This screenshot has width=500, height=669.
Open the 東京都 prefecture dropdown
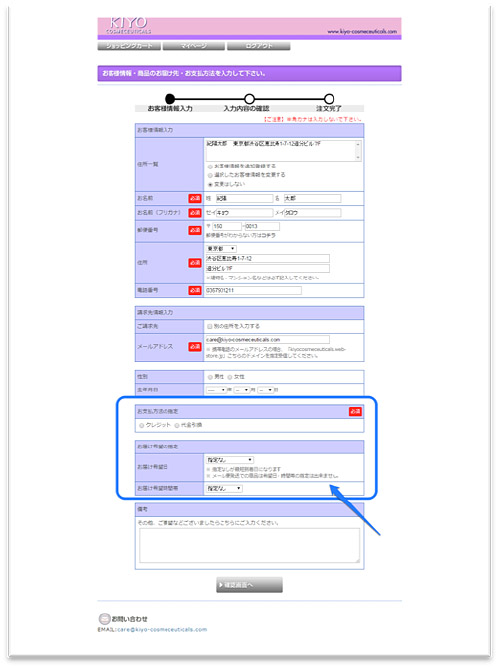point(221,248)
